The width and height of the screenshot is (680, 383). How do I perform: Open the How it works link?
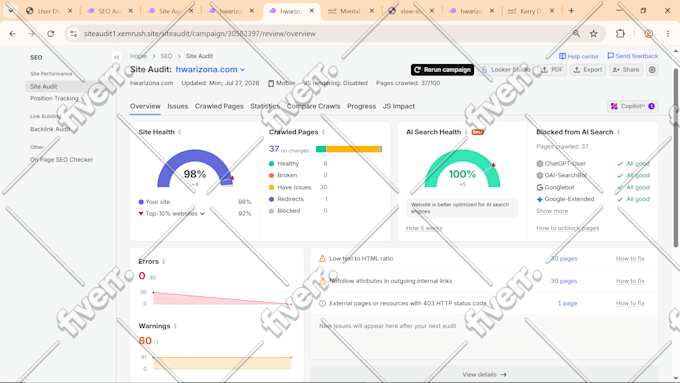click(424, 228)
